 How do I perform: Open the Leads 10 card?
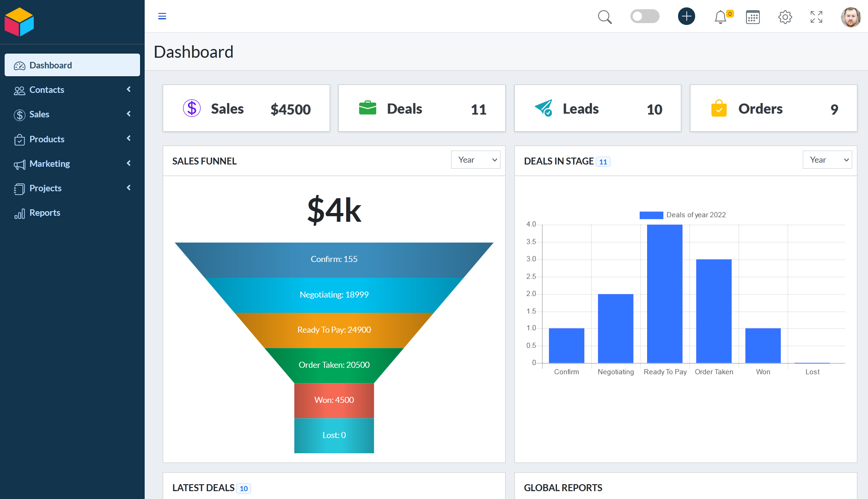(598, 108)
